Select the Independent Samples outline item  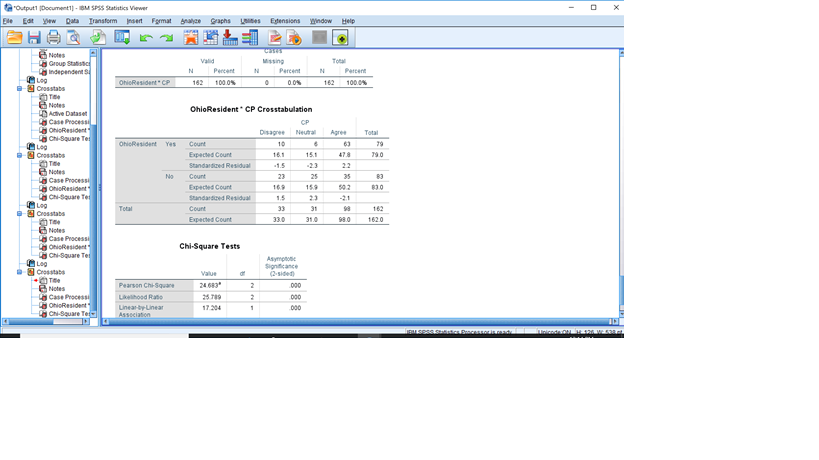69,72
